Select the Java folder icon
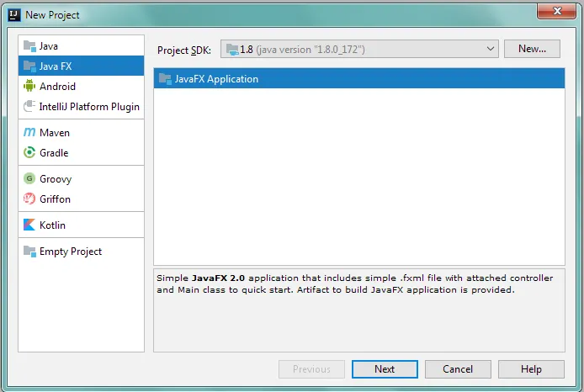Viewport: 584px width, 392px height. coord(29,45)
